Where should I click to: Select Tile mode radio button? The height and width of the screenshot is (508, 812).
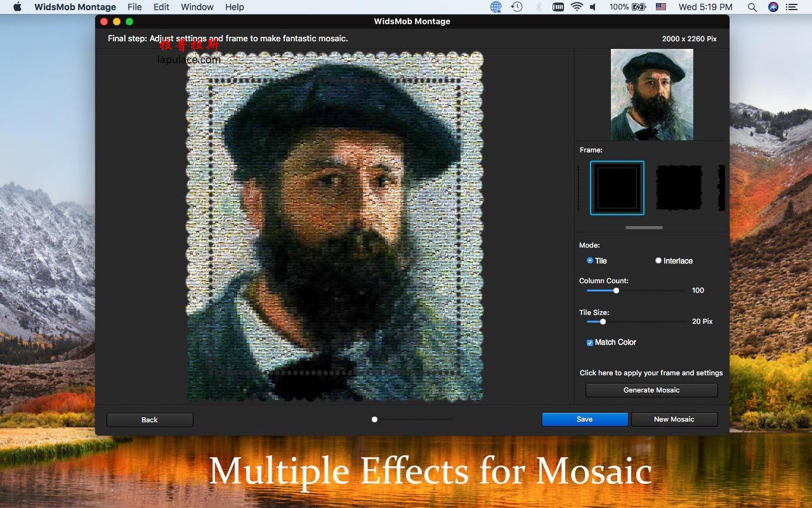coord(590,260)
